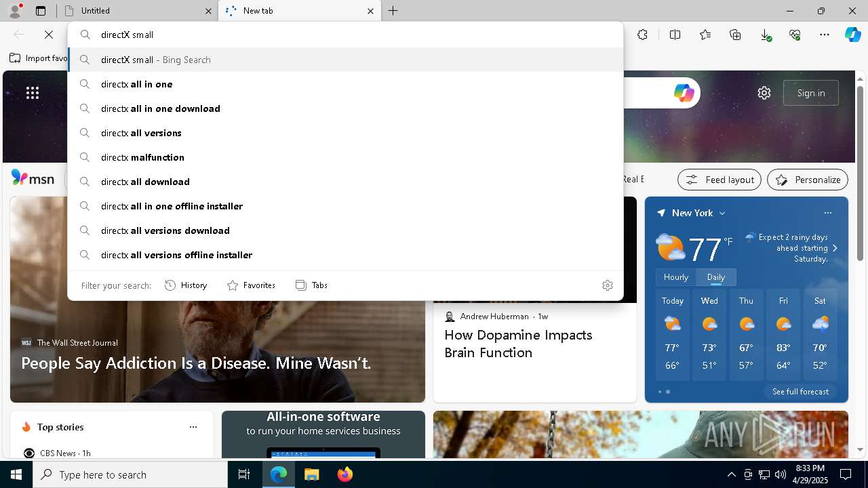Open volume control in system tray
Viewport: 868px width, 488px height.
point(780,474)
